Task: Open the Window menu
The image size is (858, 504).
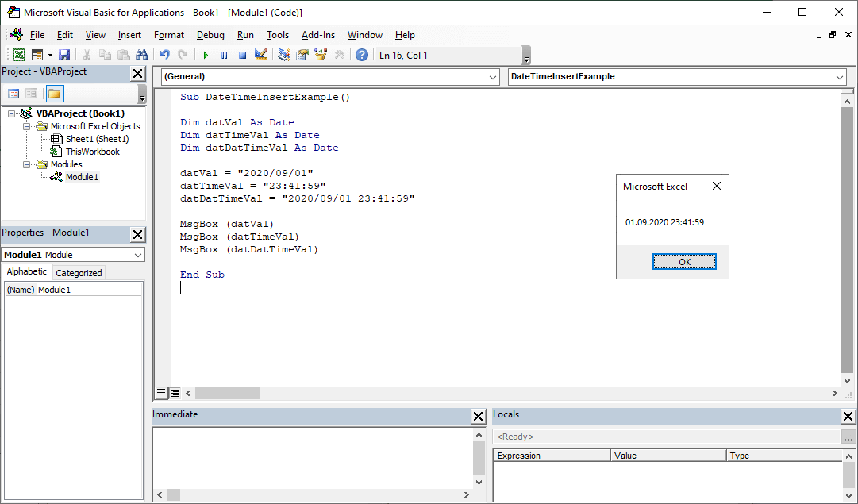Action: click(x=365, y=34)
